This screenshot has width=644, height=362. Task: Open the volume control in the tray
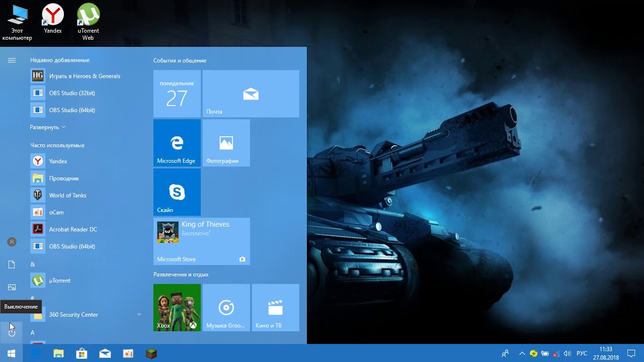(x=568, y=353)
